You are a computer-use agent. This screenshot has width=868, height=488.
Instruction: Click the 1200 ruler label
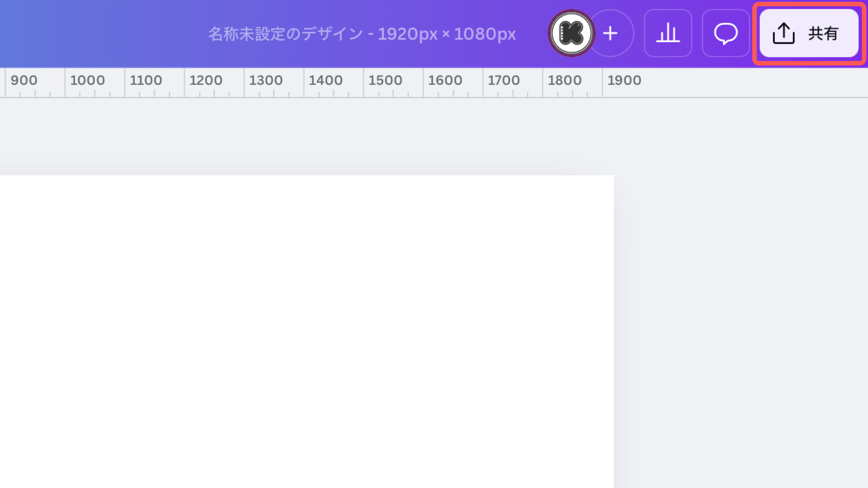pyautogui.click(x=206, y=80)
